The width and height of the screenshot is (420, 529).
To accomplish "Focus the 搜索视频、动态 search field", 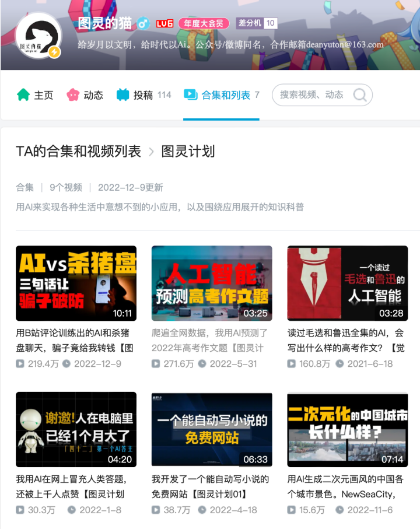I will [322, 95].
